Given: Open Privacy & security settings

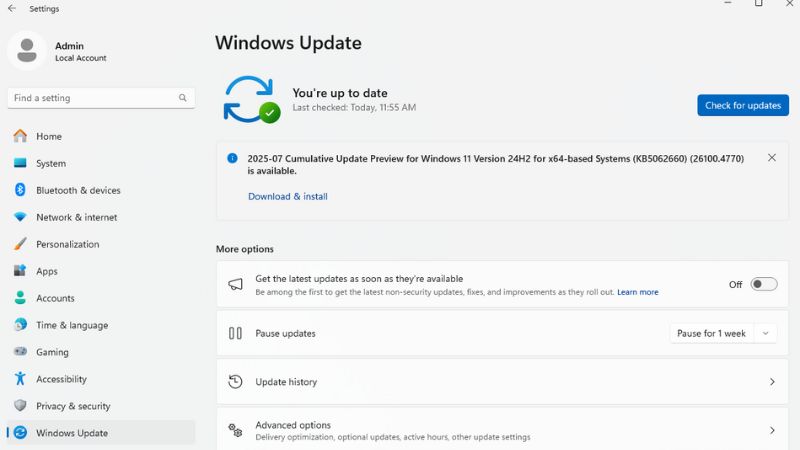Looking at the screenshot, I should tap(101, 406).
